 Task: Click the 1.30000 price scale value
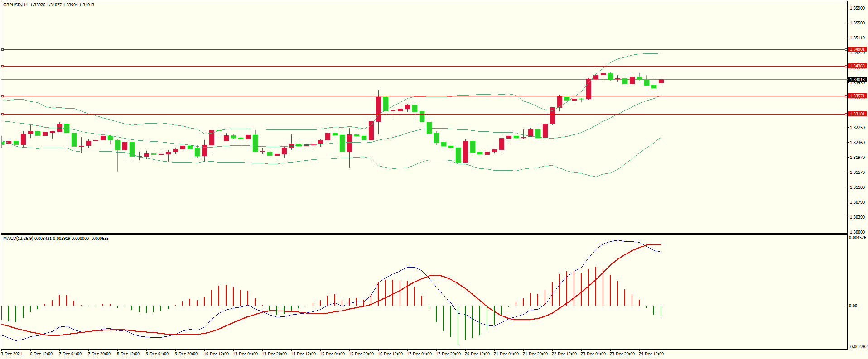(x=858, y=232)
